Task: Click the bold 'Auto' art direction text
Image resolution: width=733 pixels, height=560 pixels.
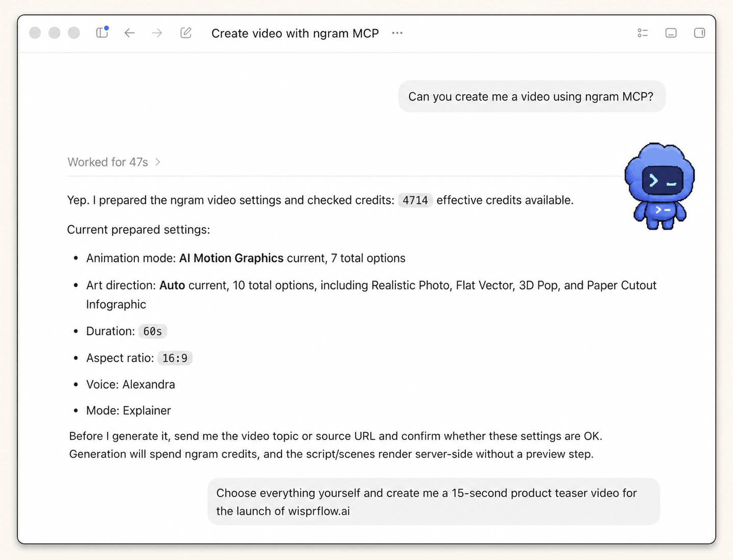Action: 172,285
